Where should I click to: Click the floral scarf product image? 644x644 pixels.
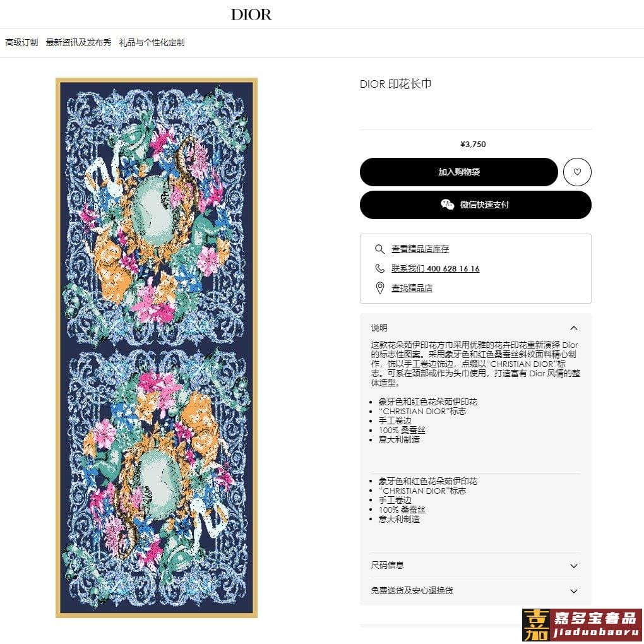(157, 347)
